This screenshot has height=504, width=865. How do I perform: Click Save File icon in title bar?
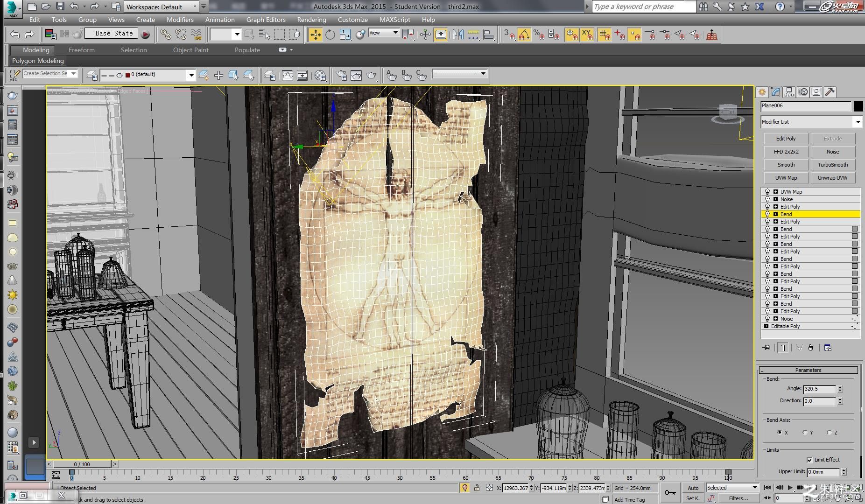click(60, 7)
